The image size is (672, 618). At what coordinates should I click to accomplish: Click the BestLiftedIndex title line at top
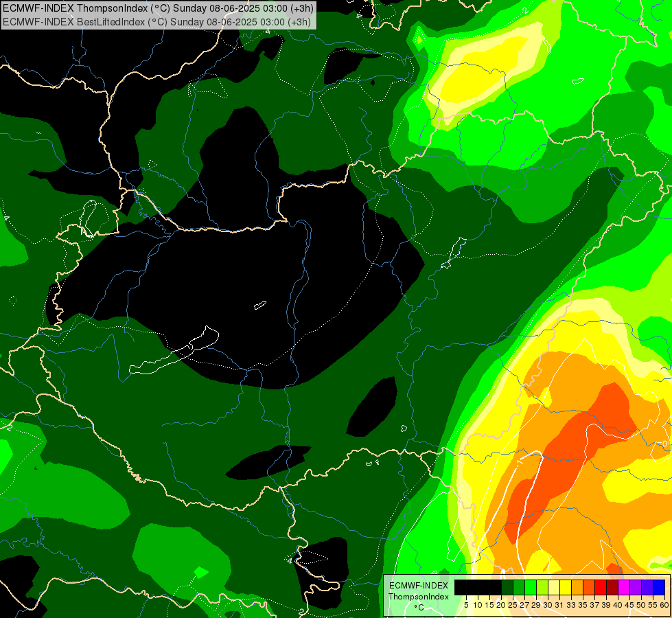click(157, 21)
